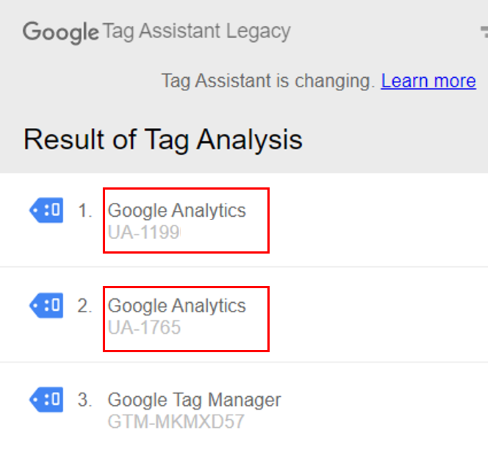488x450 pixels.
Task: Click empty space in the Google Tag Manager row
Action: 383,408
